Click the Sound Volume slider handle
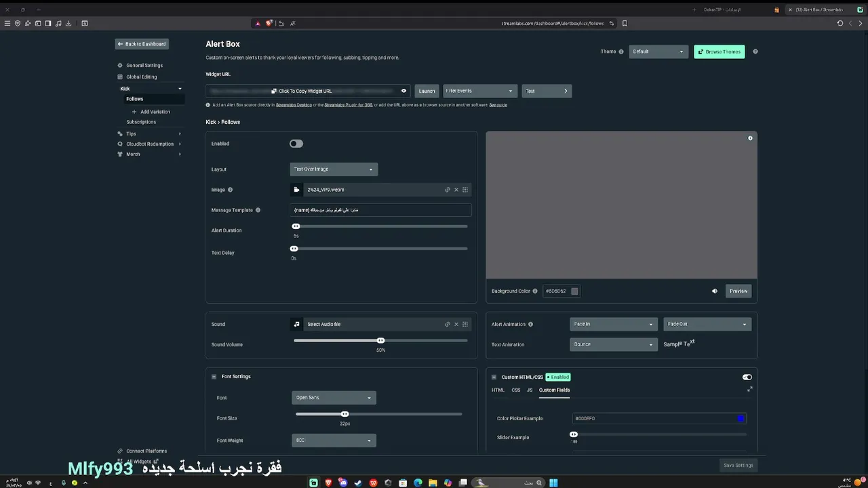 pyautogui.click(x=380, y=340)
